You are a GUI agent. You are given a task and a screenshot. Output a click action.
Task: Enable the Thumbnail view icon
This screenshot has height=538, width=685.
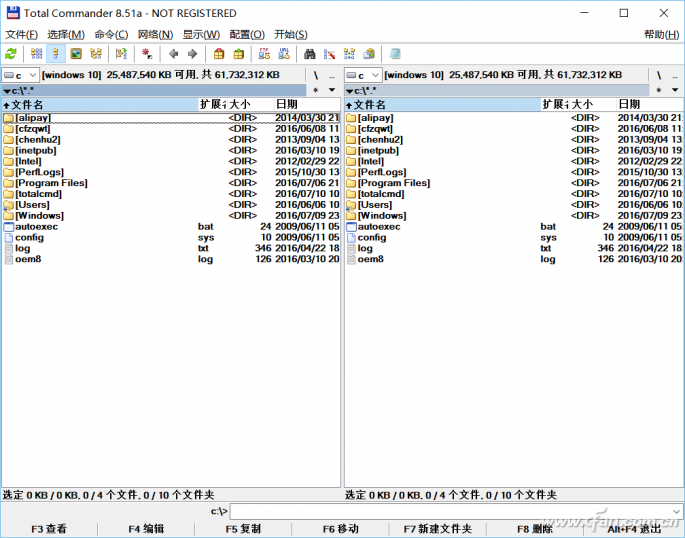click(76, 54)
